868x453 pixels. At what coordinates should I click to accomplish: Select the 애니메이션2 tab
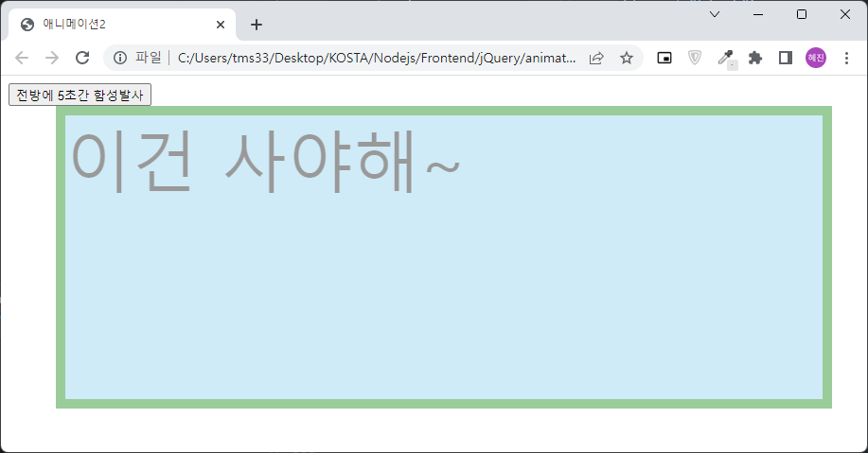point(122,25)
